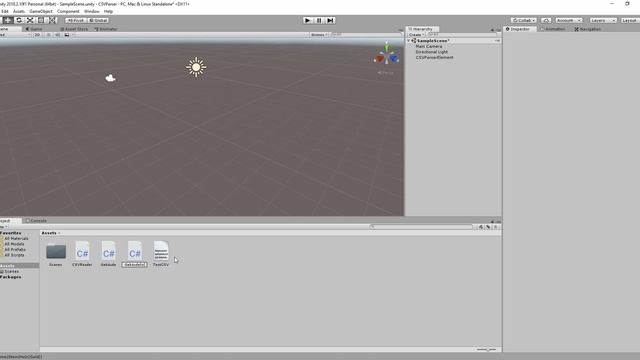640x360 pixels.
Task: Open scene effects image dropdown
Action: click(68, 35)
